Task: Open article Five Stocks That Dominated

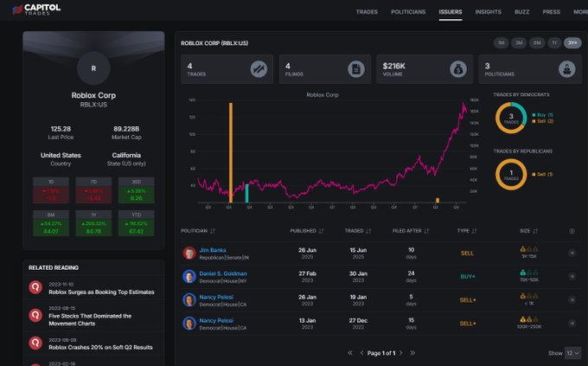Action: [90, 320]
